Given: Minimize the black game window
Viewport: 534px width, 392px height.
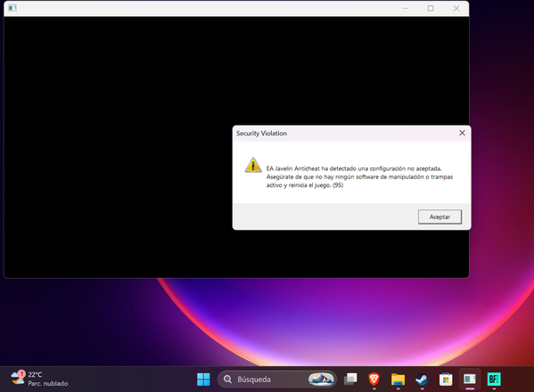Looking at the screenshot, I should 406,8.
